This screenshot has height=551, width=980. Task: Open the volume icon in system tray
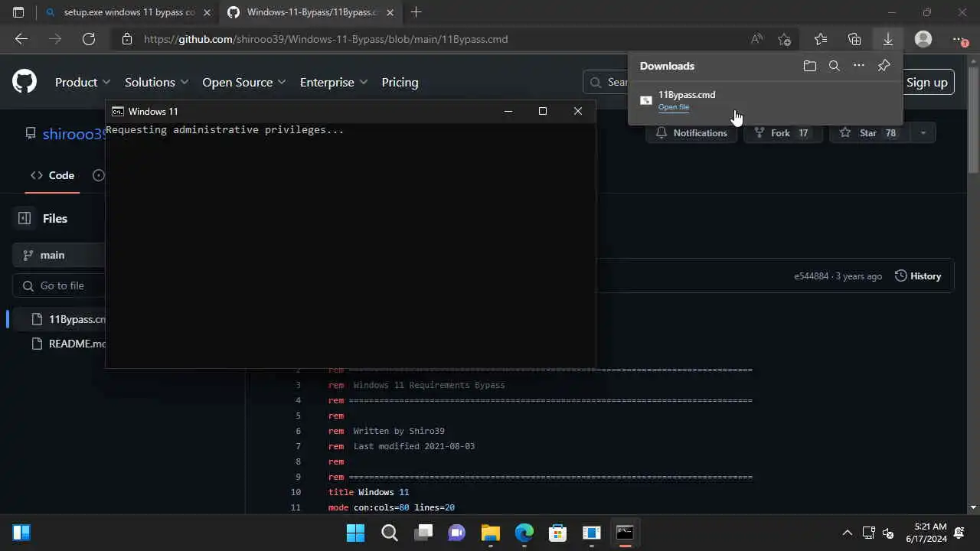888,533
